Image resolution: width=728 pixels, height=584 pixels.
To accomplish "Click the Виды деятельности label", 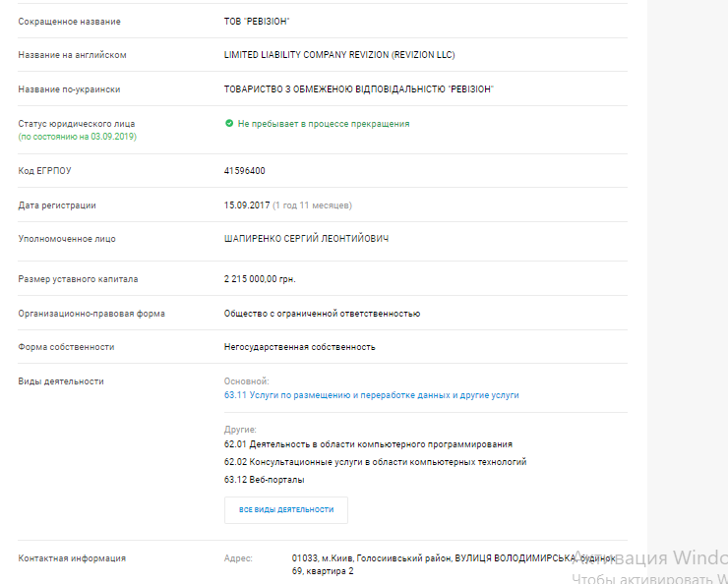I will 61,381.
